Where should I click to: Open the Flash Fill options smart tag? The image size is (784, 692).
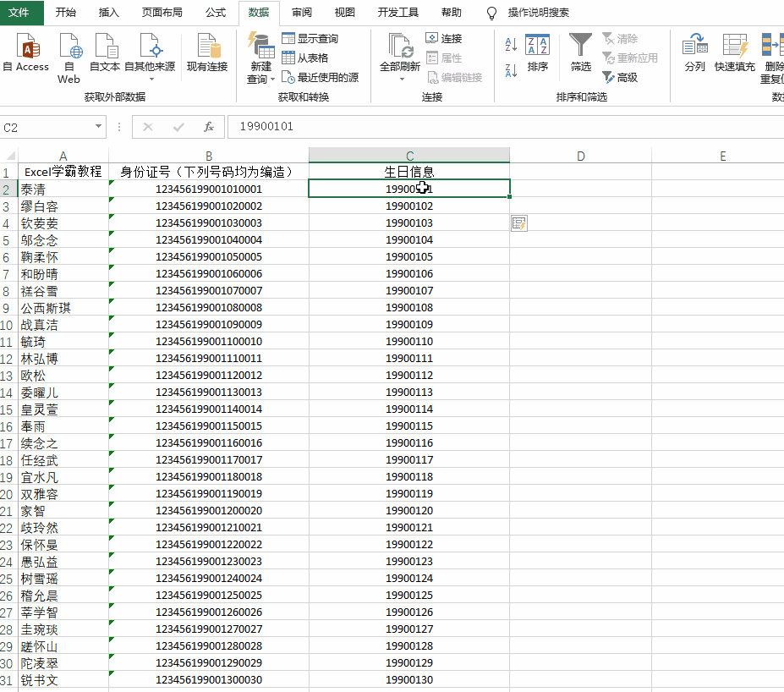pyautogui.click(x=519, y=223)
